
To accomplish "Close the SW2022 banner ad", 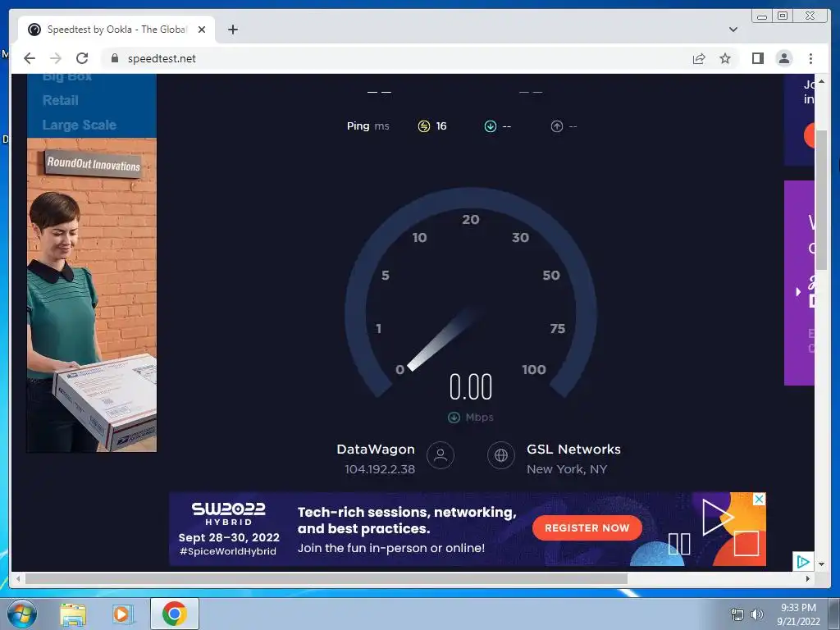I will click(x=759, y=500).
